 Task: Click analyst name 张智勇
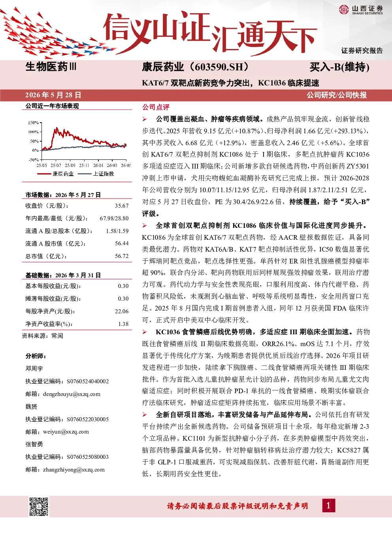pyautogui.click(x=34, y=444)
